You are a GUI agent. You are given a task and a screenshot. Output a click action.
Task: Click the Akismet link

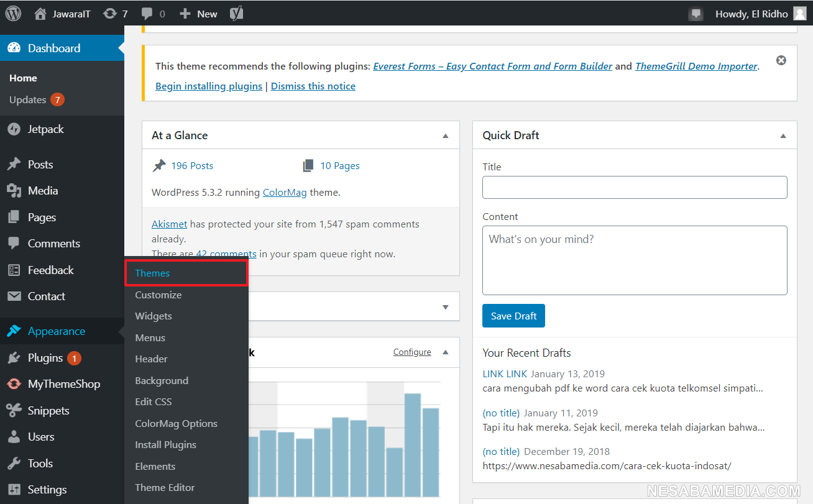click(170, 224)
